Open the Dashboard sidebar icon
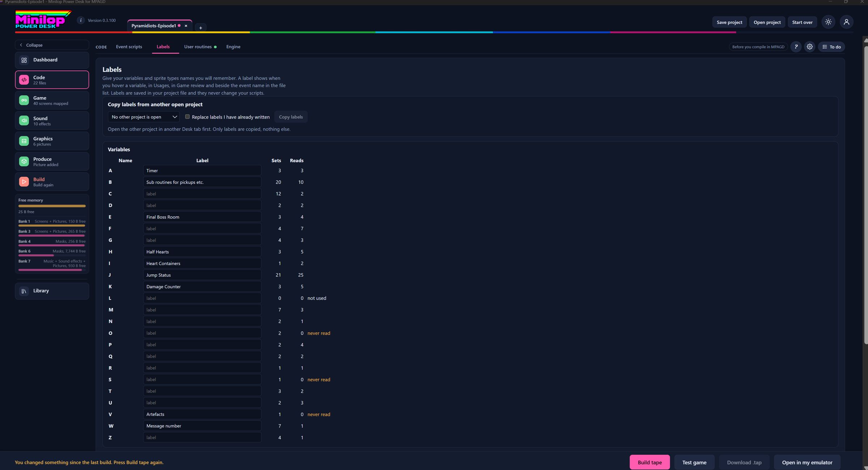 click(x=24, y=60)
